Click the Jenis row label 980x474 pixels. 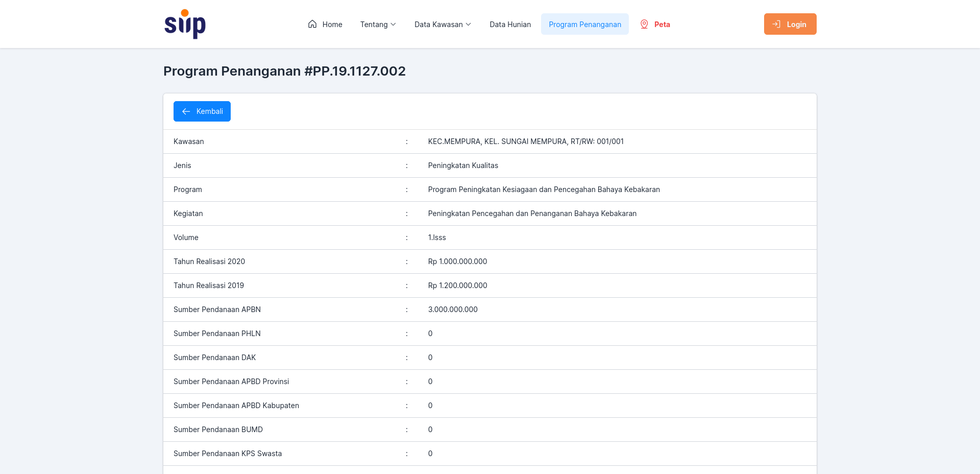(x=182, y=165)
